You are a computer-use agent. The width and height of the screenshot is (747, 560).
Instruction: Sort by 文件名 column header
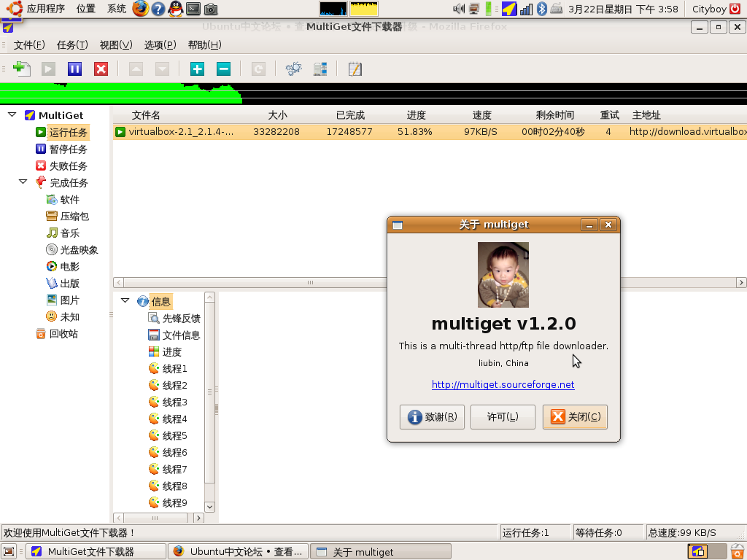pos(146,114)
